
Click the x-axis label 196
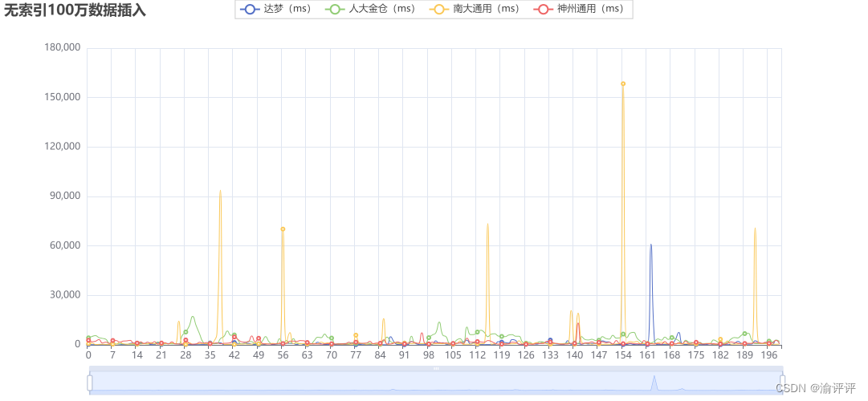tap(769, 355)
